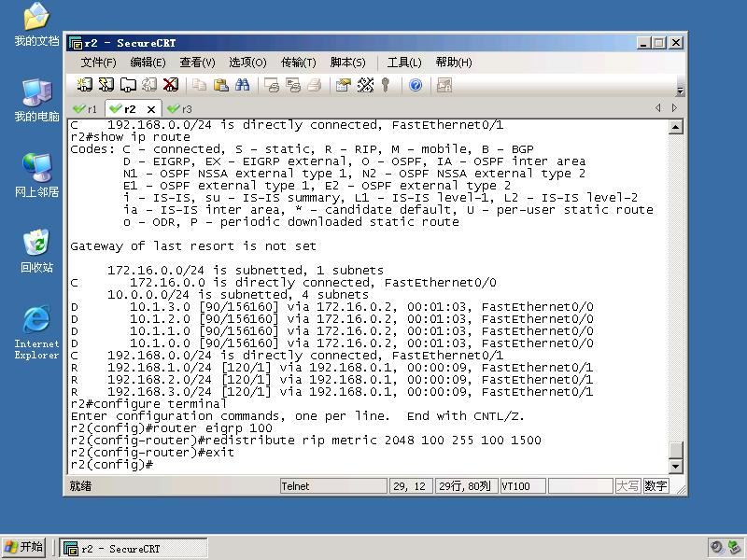The width and height of the screenshot is (747, 560).
Task: Click the 就绪 status text
Action: tap(80, 486)
